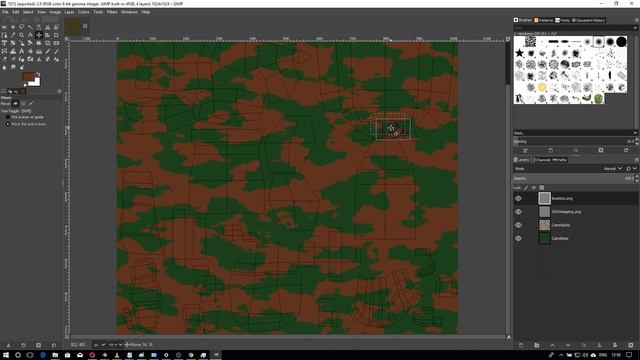Delete layer using bottom-right Layers panel icon
The image size is (640, 360).
[x=631, y=345]
